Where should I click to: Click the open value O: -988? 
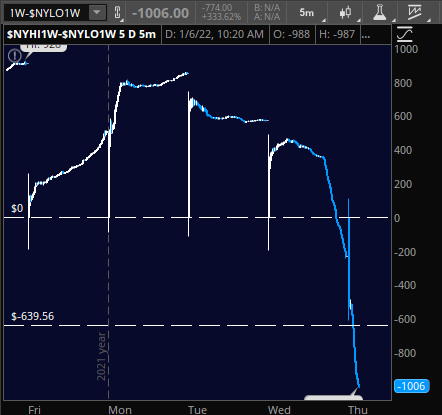point(292,34)
